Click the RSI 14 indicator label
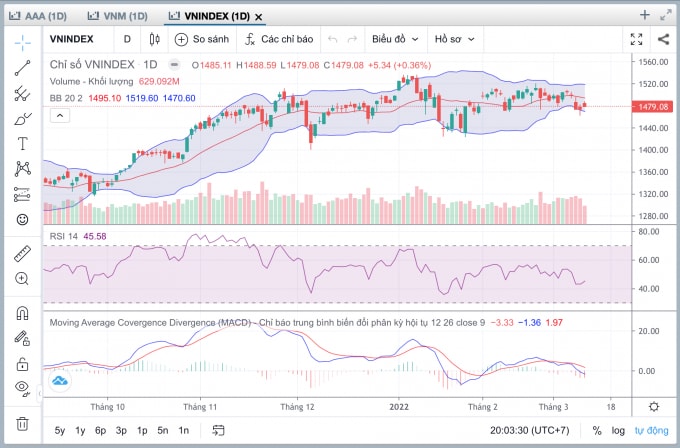680x448 pixels. [x=64, y=236]
